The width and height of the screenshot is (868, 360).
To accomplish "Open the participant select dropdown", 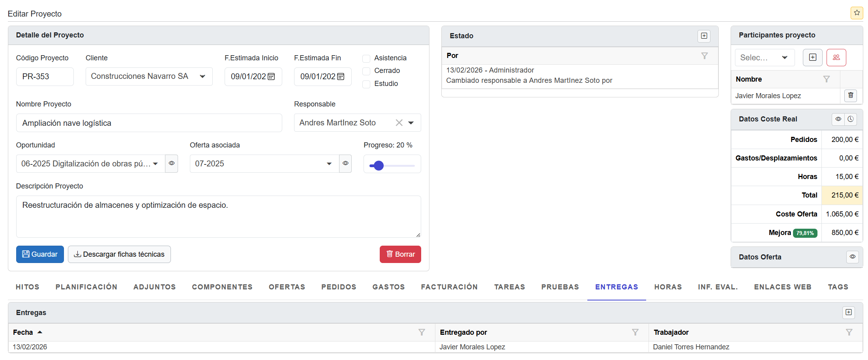I will tap(764, 58).
